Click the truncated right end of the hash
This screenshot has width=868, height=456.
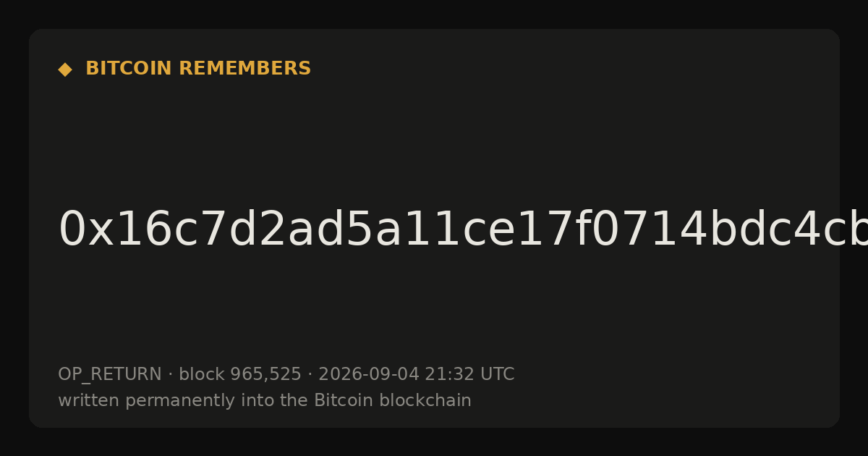pos(850,230)
